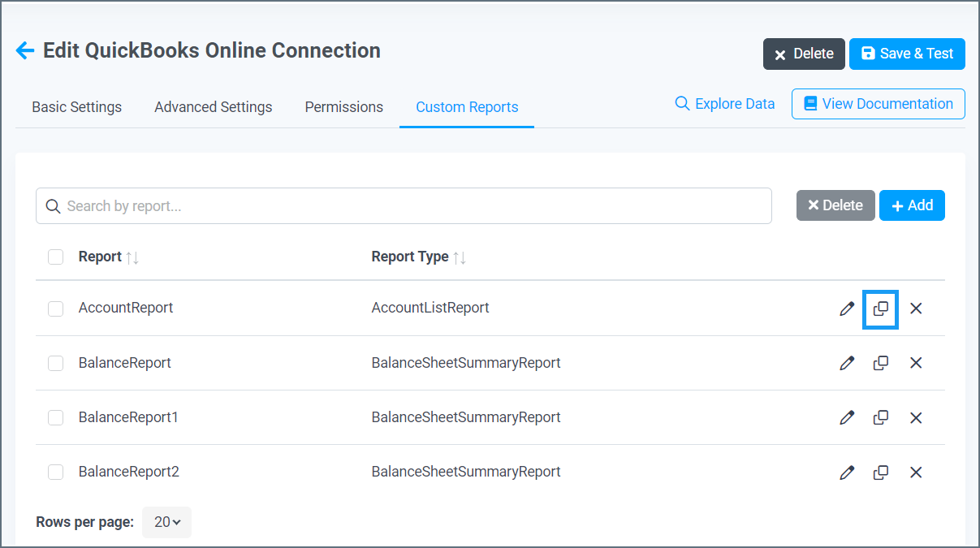Viewport: 980px width, 548px height.
Task: Edit the BalanceReport2 entry
Action: point(847,472)
